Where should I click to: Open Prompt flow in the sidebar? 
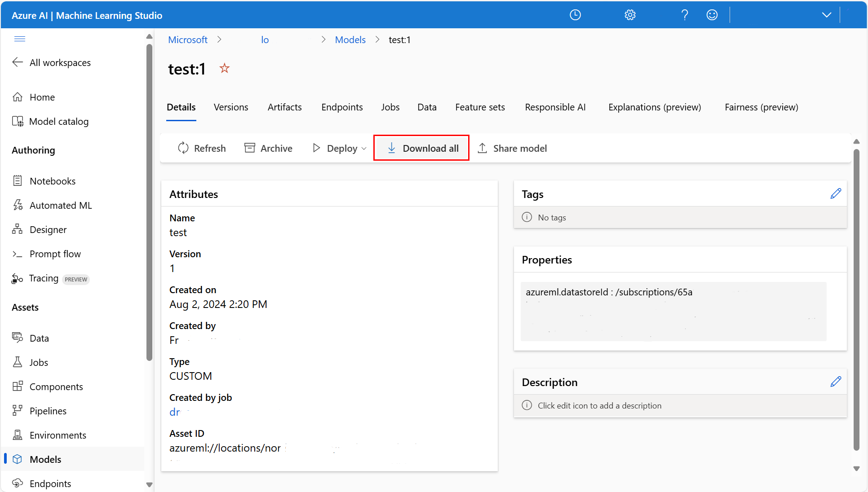coord(47,254)
